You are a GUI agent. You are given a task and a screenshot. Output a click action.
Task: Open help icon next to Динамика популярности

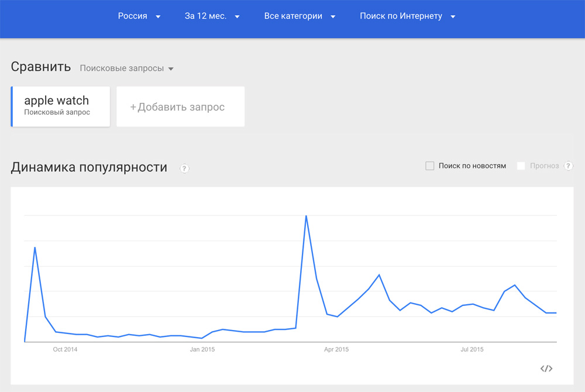click(184, 169)
